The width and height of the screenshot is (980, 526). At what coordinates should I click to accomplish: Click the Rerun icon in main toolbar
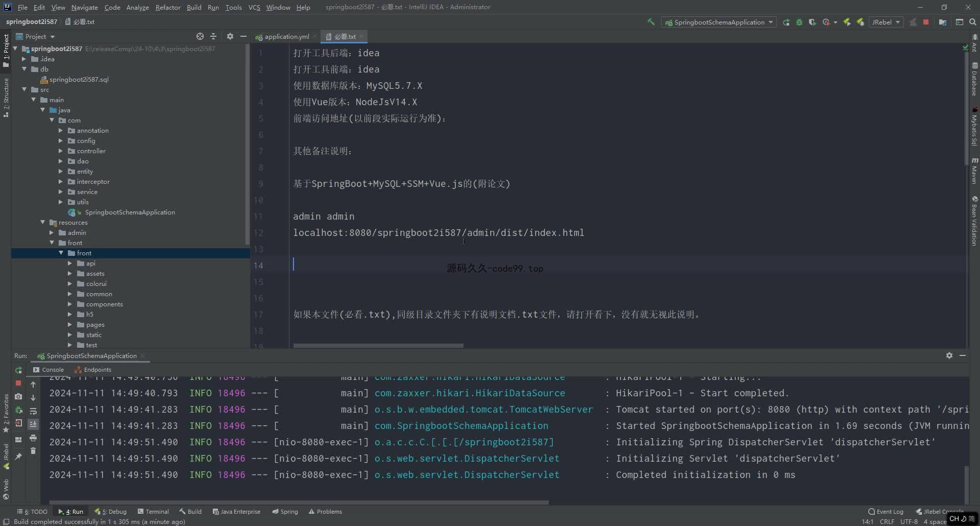pos(786,22)
